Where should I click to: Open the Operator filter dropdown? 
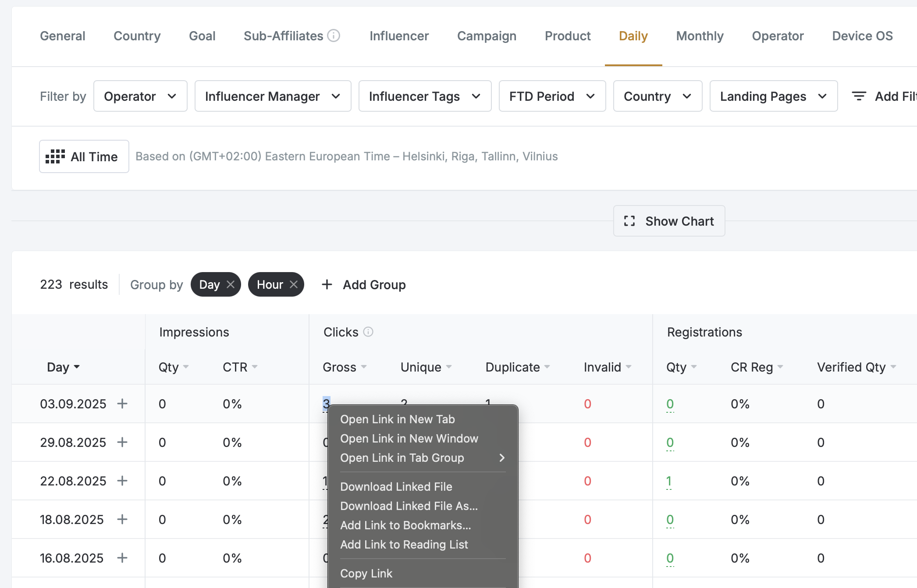(x=140, y=96)
